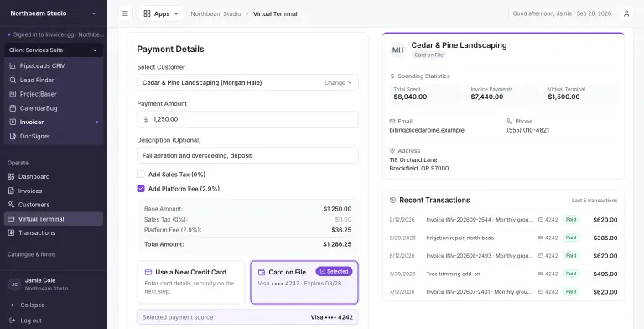Screen dimensions: 644x329
Task: Choose Use a New Credit Card option
Action: 191,282
